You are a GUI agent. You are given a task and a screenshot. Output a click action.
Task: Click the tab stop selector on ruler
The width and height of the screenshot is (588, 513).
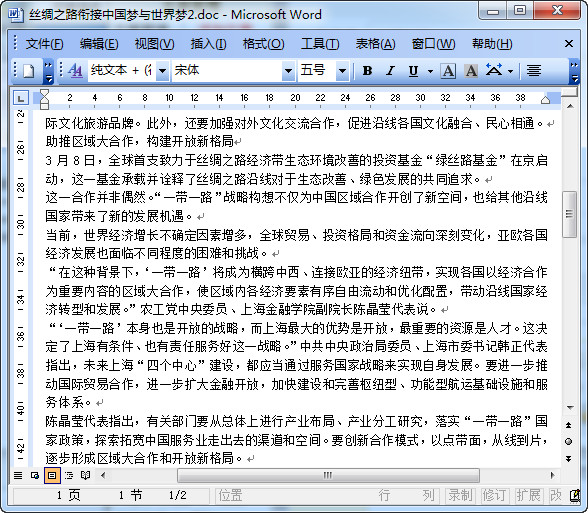[x=20, y=98]
